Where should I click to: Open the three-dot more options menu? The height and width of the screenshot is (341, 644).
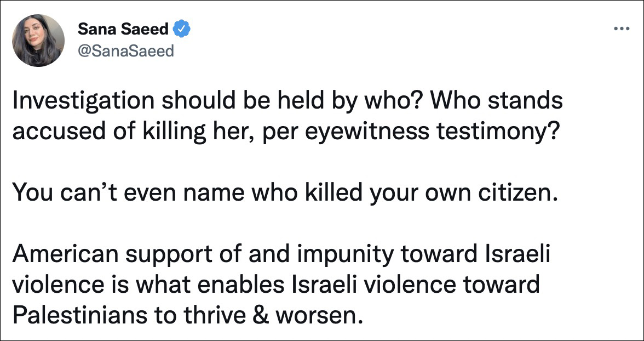pos(621,29)
